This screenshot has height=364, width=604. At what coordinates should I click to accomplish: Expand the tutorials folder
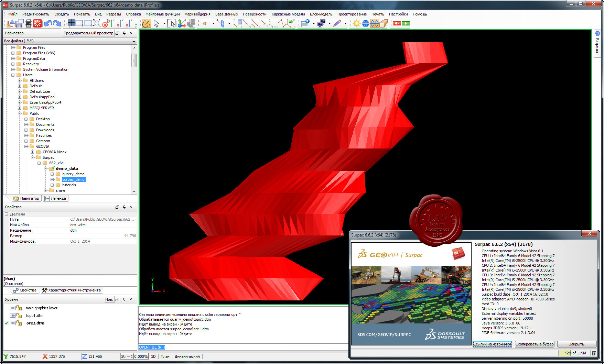(x=52, y=185)
